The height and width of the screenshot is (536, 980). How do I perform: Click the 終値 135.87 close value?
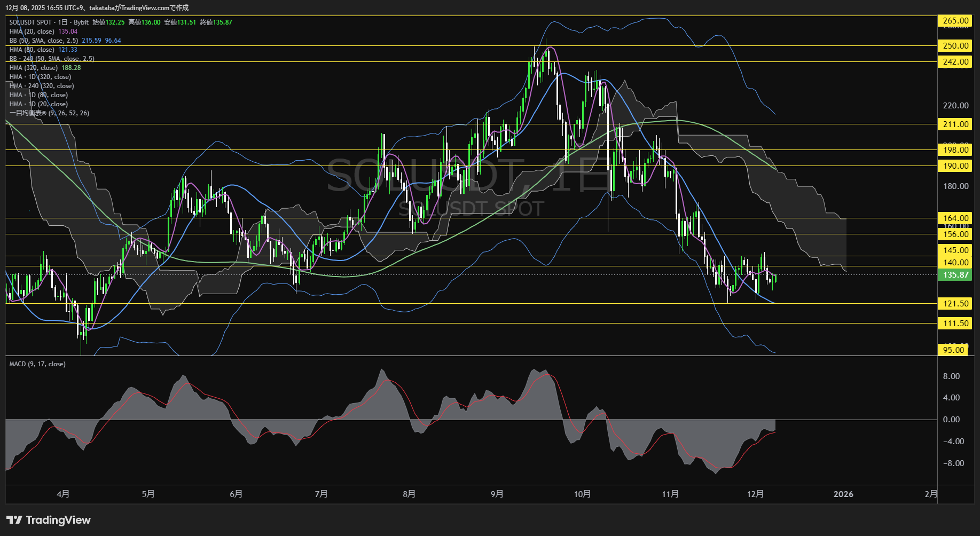pyautogui.click(x=216, y=22)
